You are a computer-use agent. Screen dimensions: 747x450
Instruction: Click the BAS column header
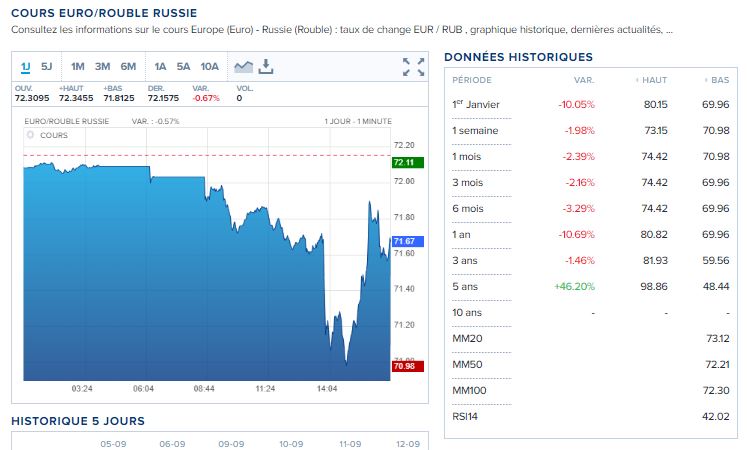719,79
